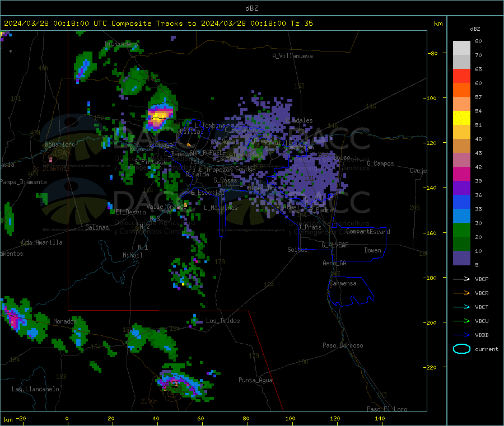Viewport: 504px width, 426px height.
Task: Select the dusty pink 42-45 dBZ swatch
Action: (461, 160)
